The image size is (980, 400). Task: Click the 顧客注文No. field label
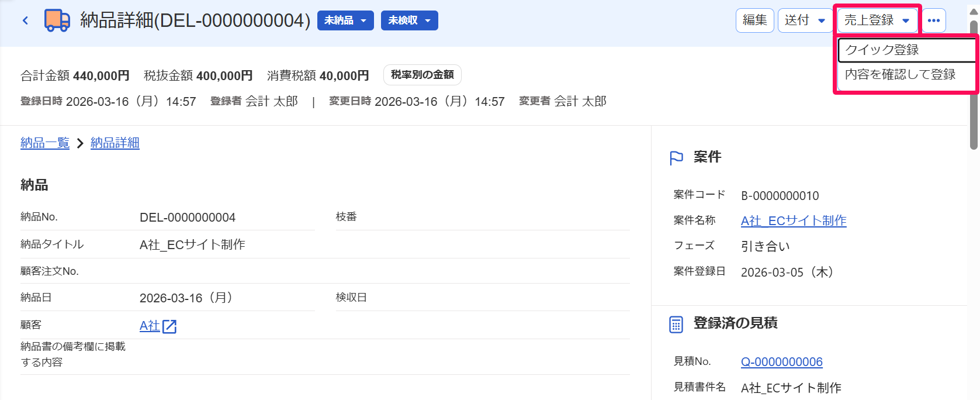(x=50, y=271)
